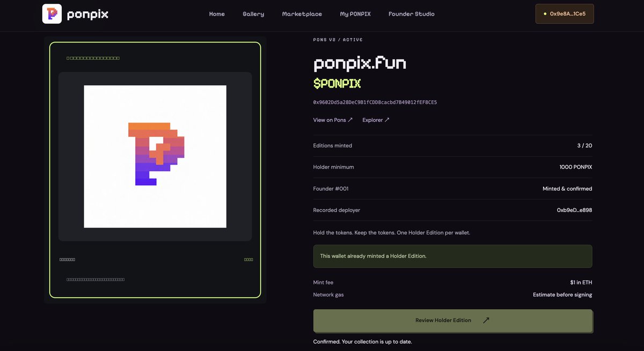Click the connected wallet 0x9e8A...1Ce5 button
The height and width of the screenshot is (351, 644).
565,14
